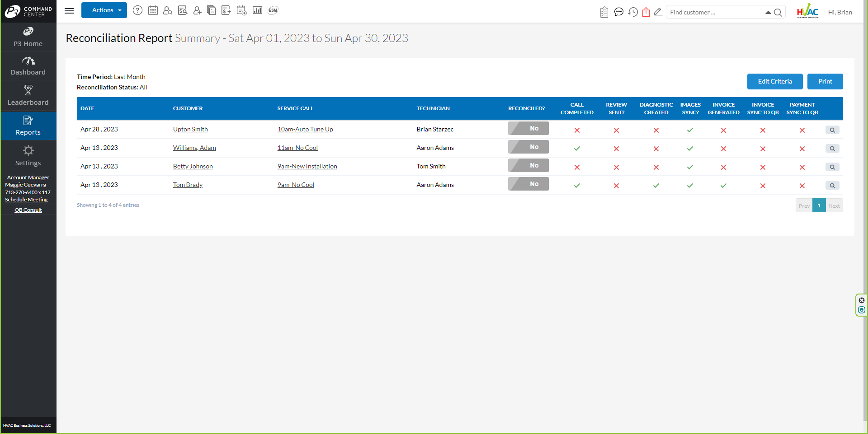The width and height of the screenshot is (868, 434).
Task: Toggle reconciled switch for Tom Brady
Action: pyautogui.click(x=528, y=184)
